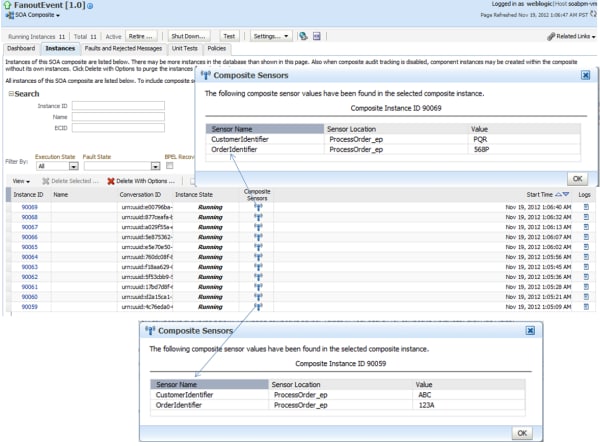Open the Execution State dropdown
The height and width of the screenshot is (446, 600).
tap(73, 166)
